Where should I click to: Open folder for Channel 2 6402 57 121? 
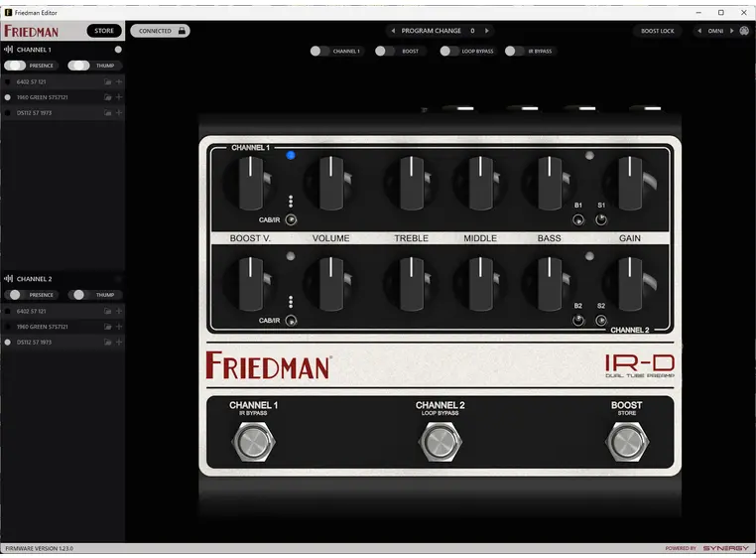107,312
